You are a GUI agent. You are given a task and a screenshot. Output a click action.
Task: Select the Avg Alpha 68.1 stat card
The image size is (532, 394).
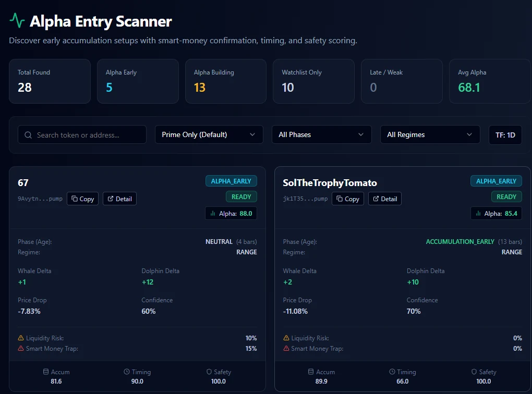[490, 81]
